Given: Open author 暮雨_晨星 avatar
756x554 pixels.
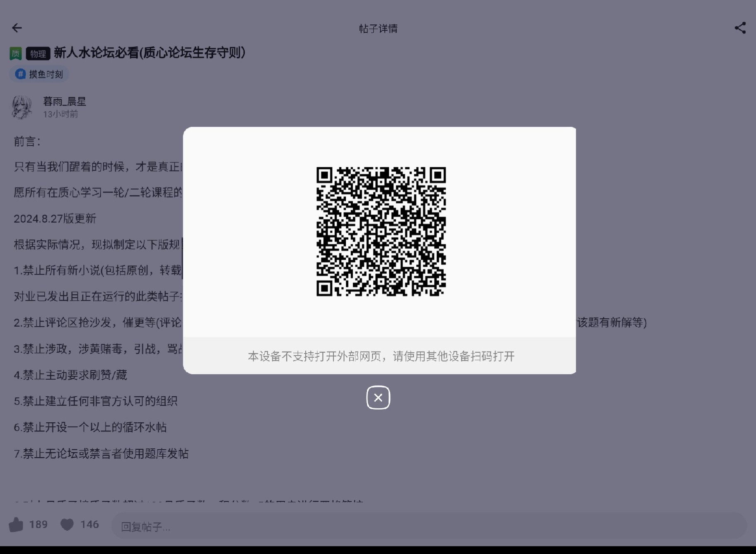Looking at the screenshot, I should pyautogui.click(x=22, y=107).
